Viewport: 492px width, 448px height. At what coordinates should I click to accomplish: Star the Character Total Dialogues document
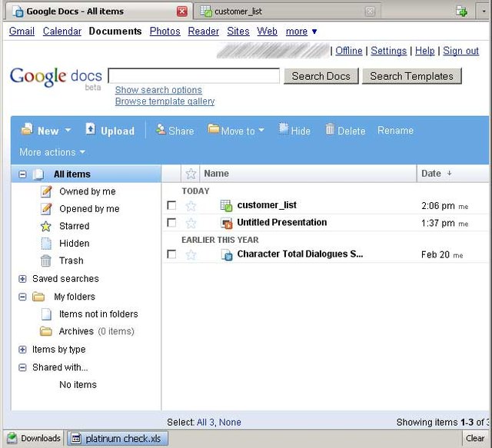191,254
